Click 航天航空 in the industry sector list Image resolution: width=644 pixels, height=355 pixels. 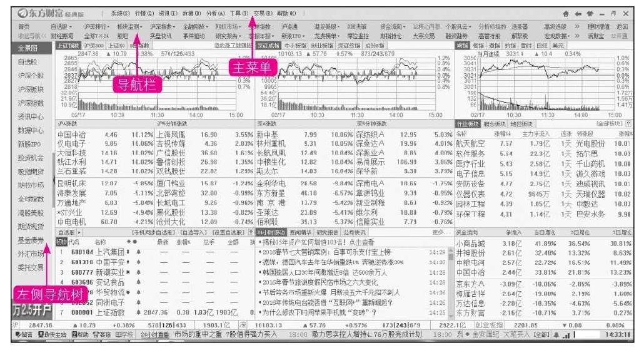pyautogui.click(x=471, y=143)
